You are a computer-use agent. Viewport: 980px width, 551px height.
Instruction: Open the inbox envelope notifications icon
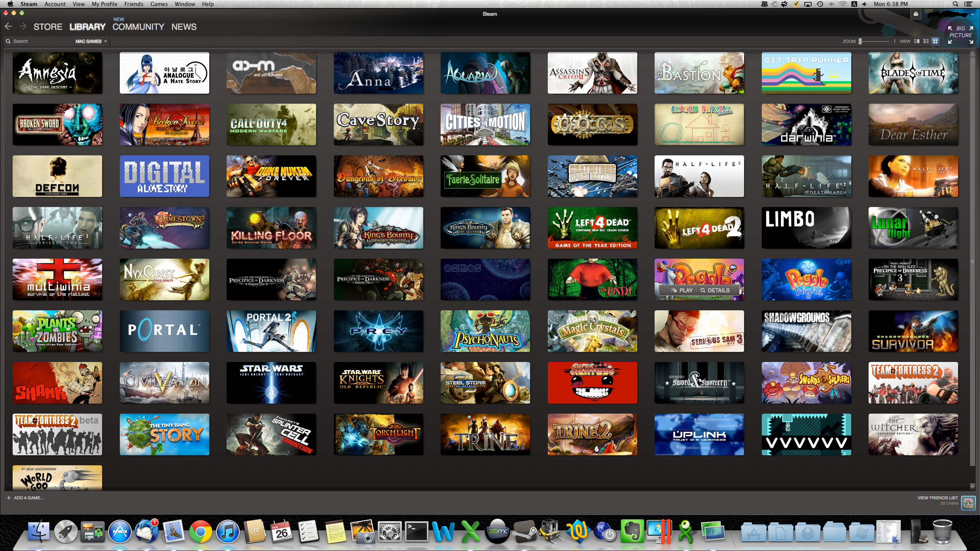(916, 14)
